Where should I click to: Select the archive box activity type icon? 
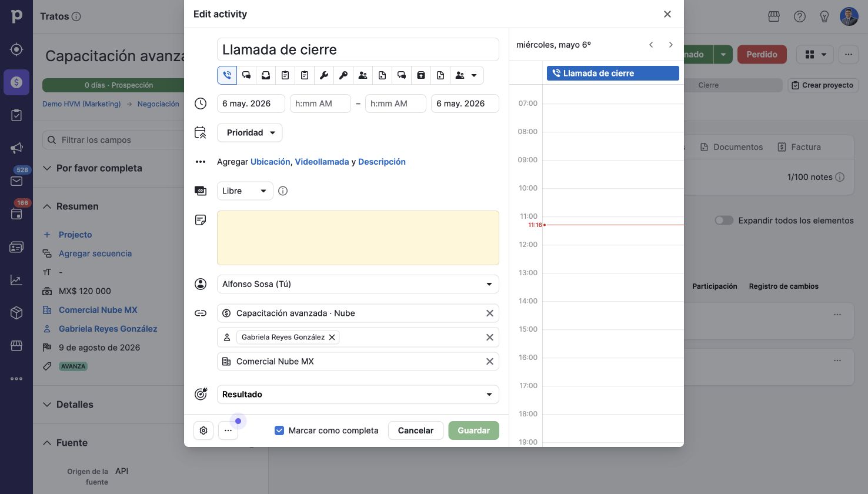tap(421, 75)
